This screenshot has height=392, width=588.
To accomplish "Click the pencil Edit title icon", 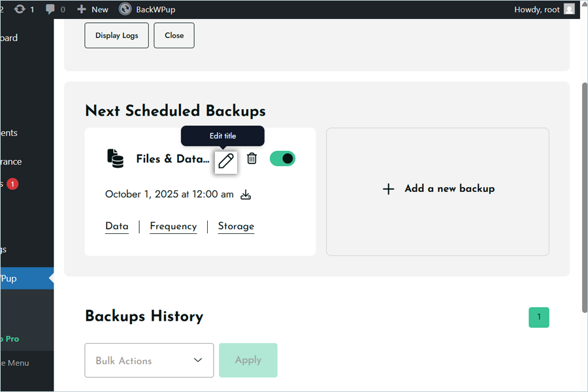I will (x=226, y=160).
